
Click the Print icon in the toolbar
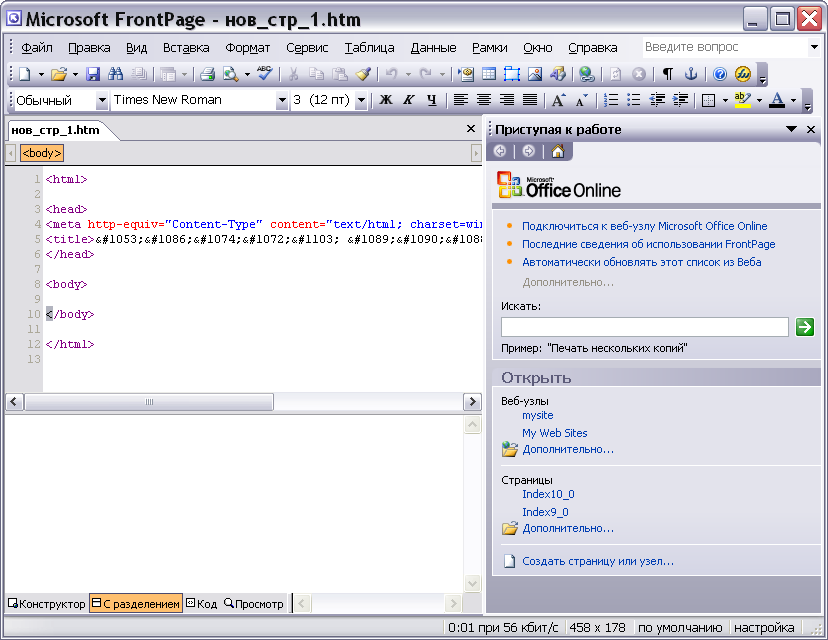(x=207, y=74)
